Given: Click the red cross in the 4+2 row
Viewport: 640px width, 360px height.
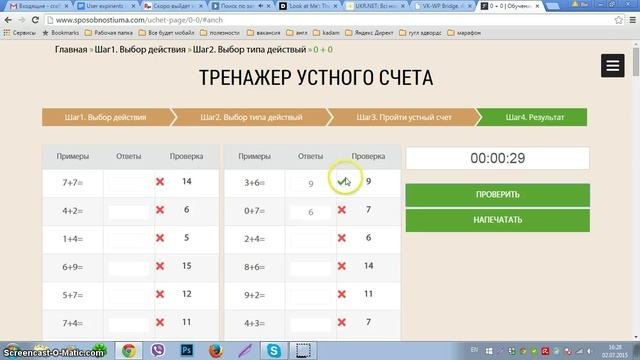Looking at the screenshot, I should pos(160,210).
